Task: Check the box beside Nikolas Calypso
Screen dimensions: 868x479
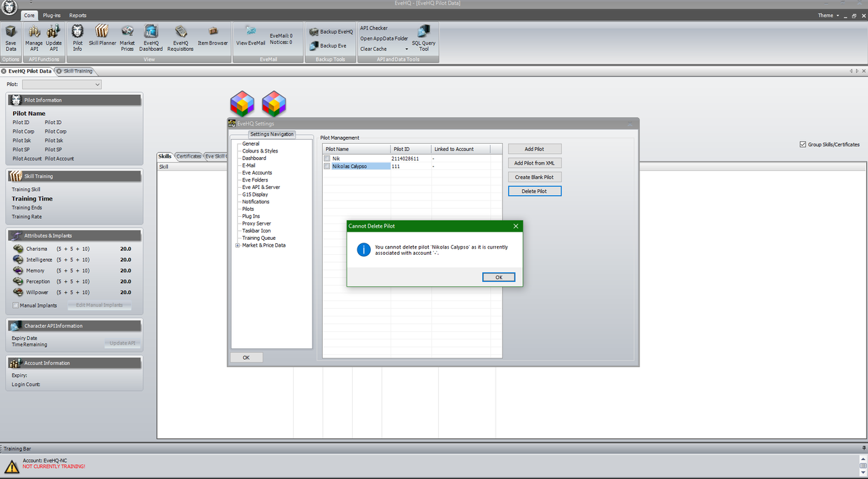Action: point(327,166)
